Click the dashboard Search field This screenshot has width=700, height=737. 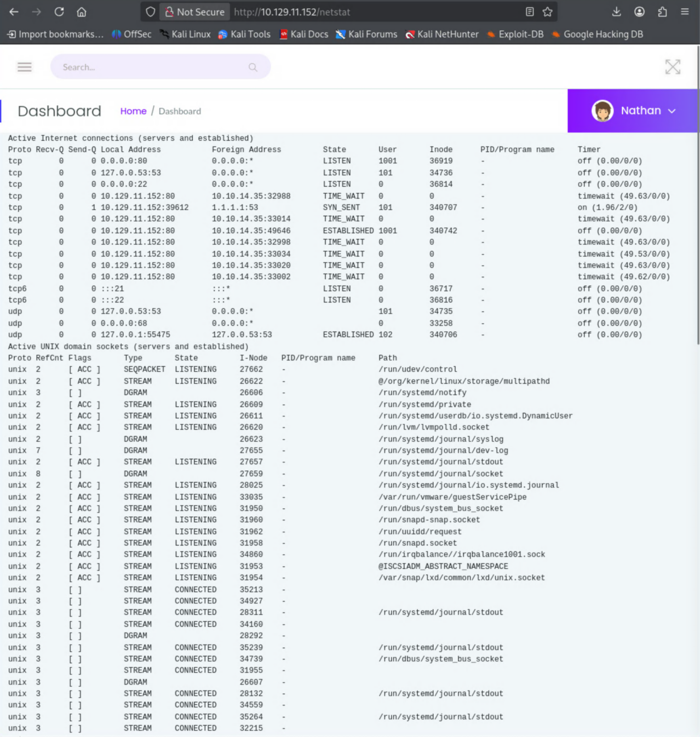[160, 67]
